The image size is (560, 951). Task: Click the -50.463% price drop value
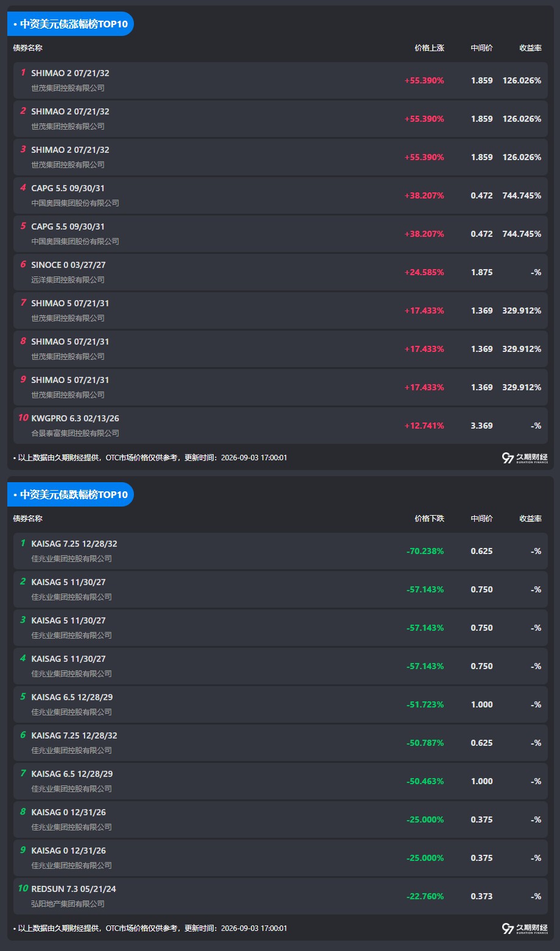pos(425,781)
